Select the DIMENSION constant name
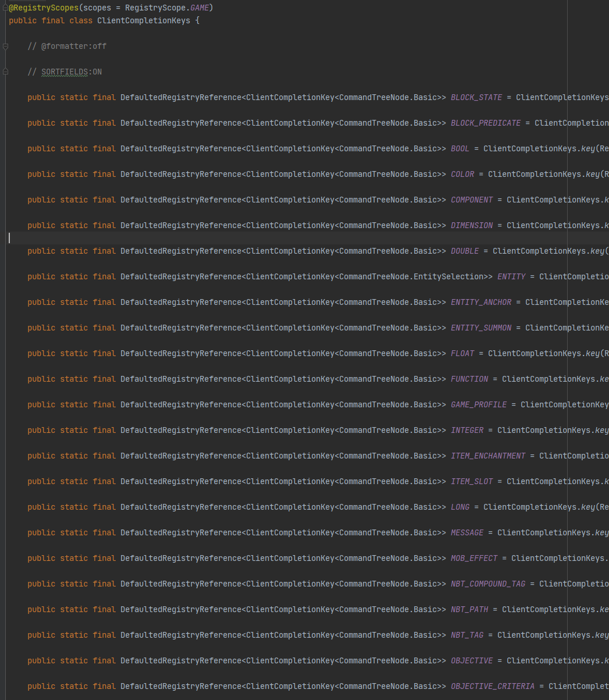This screenshot has height=700, width=609. coord(471,225)
